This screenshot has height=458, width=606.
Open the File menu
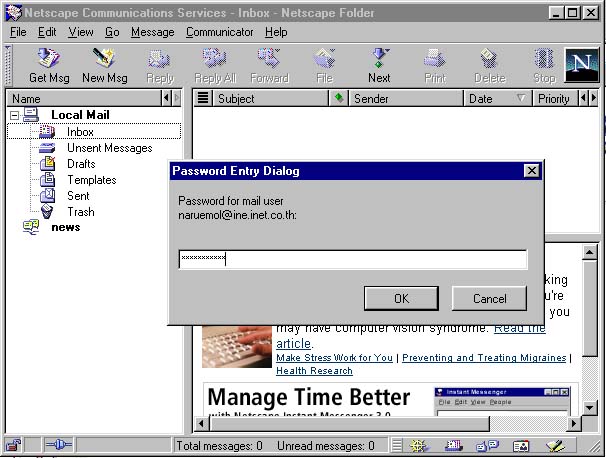(x=18, y=32)
